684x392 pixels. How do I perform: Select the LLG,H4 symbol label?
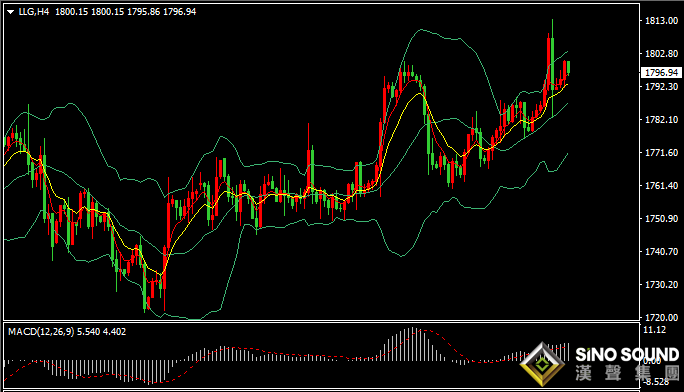[x=34, y=12]
